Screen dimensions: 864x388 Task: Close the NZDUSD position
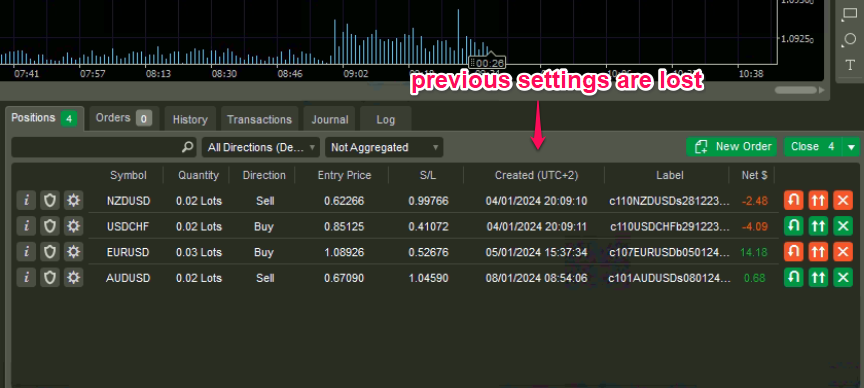(x=843, y=201)
